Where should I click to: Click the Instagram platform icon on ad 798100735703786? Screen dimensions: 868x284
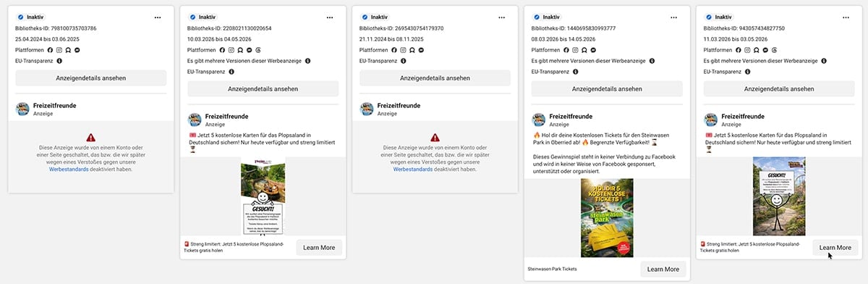coord(59,50)
